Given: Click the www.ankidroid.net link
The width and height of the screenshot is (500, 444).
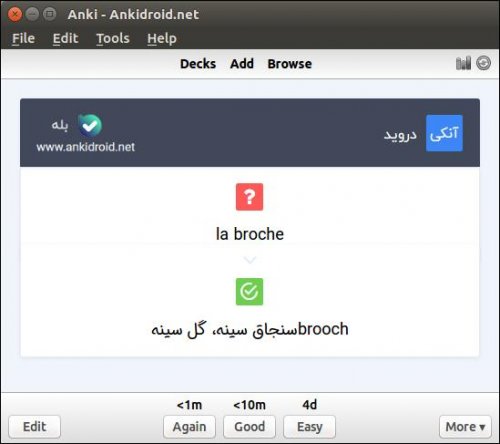Looking at the screenshot, I should (86, 147).
